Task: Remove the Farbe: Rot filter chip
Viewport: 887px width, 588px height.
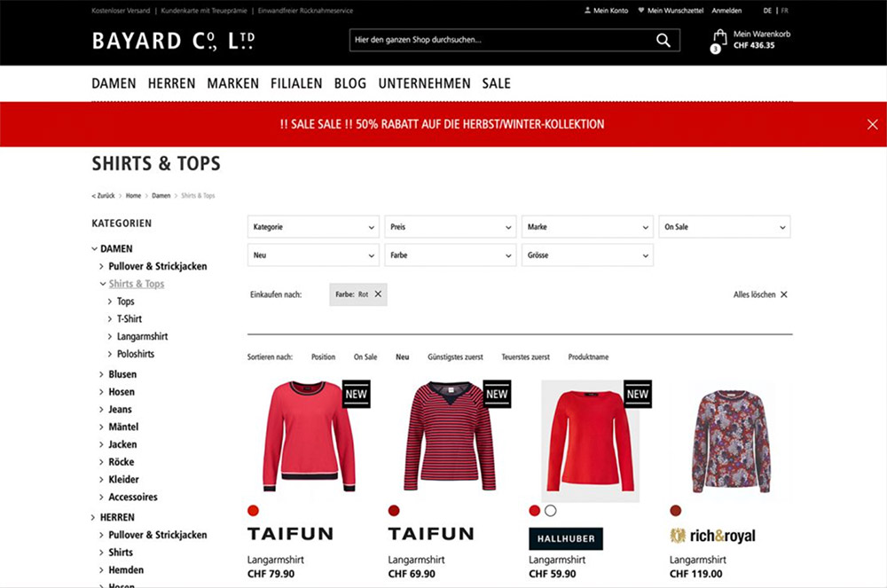Action: point(378,294)
